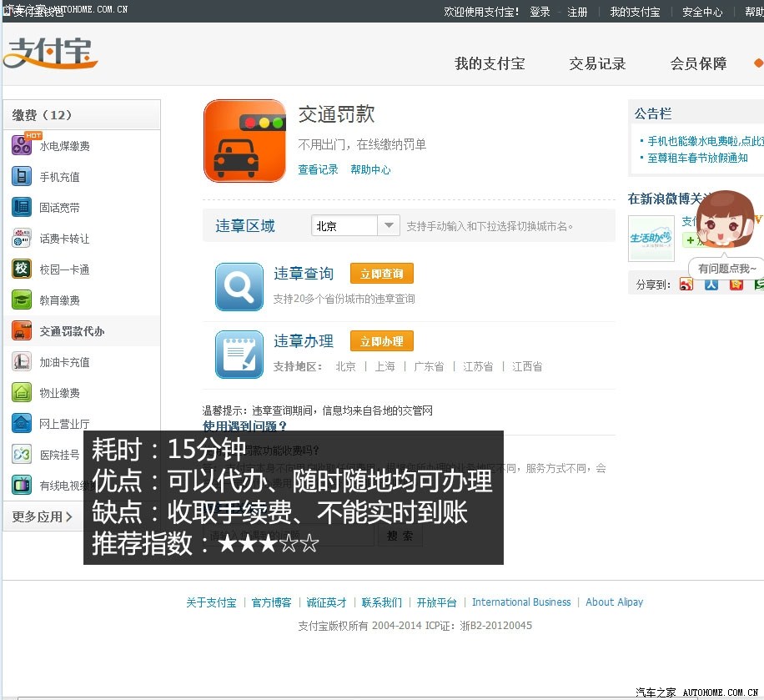Open 网上营业厅 icon
This screenshot has height=700, width=764.
(22, 423)
